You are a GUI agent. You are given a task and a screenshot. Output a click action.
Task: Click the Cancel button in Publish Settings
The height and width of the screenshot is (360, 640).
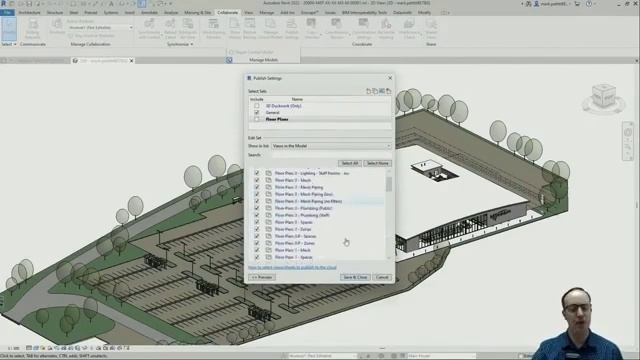coord(382,277)
